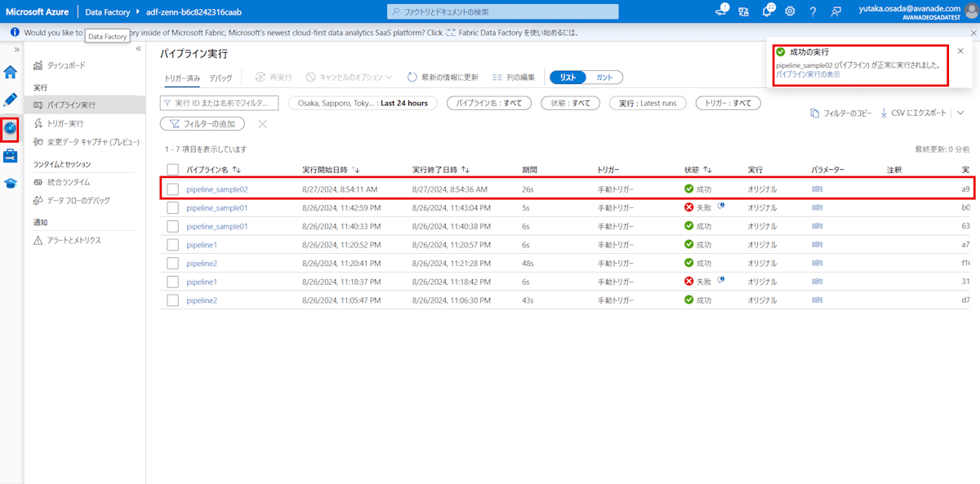Open the Last 24 hours time filter
Viewport: 980px width, 484px height.
[363, 103]
